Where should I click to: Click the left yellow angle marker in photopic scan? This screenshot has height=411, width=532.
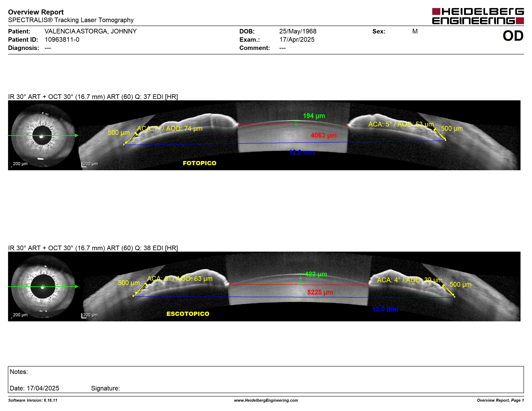pyautogui.click(x=131, y=139)
